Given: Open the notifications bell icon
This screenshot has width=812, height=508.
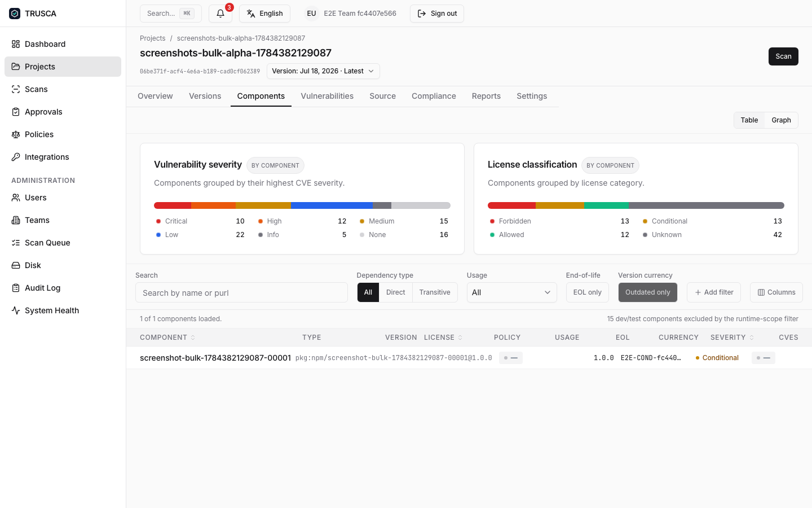Looking at the screenshot, I should 220,14.
